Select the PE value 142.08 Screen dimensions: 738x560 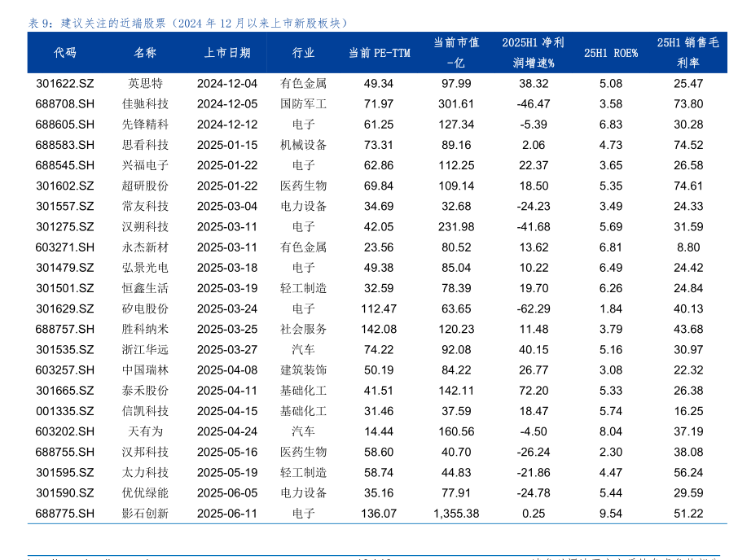pos(379,329)
